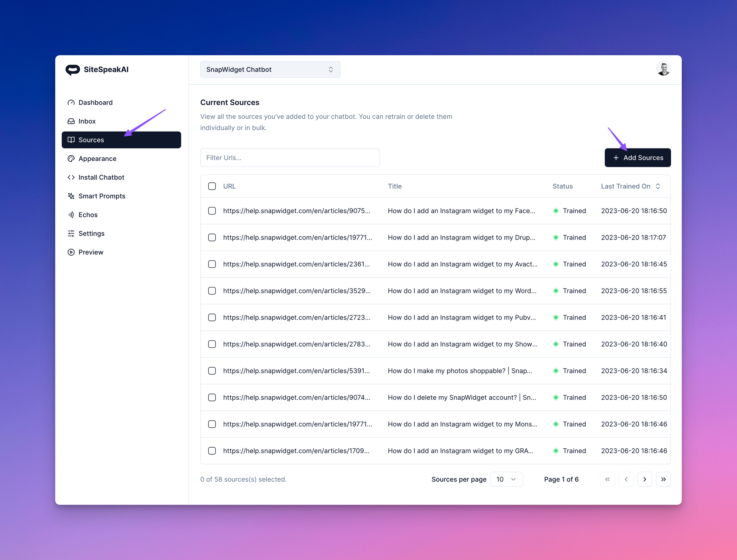
Task: Open the SnapWidget Chatbot selector dropdown
Action: pyautogui.click(x=270, y=70)
